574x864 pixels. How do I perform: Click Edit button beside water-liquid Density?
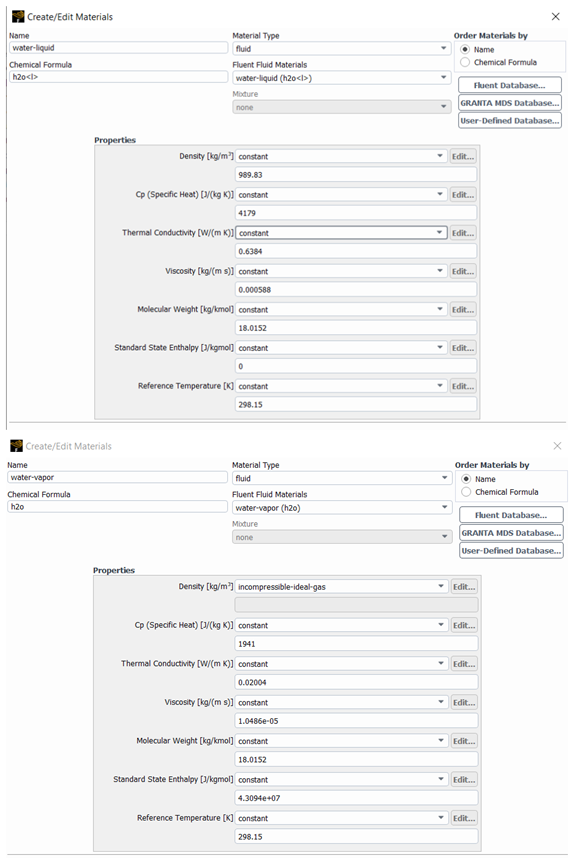(463, 156)
